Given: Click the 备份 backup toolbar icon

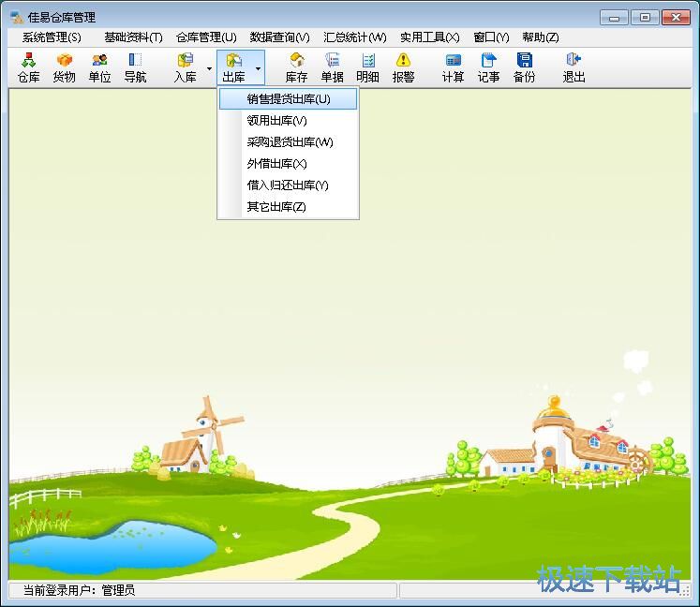Looking at the screenshot, I should point(524,67).
